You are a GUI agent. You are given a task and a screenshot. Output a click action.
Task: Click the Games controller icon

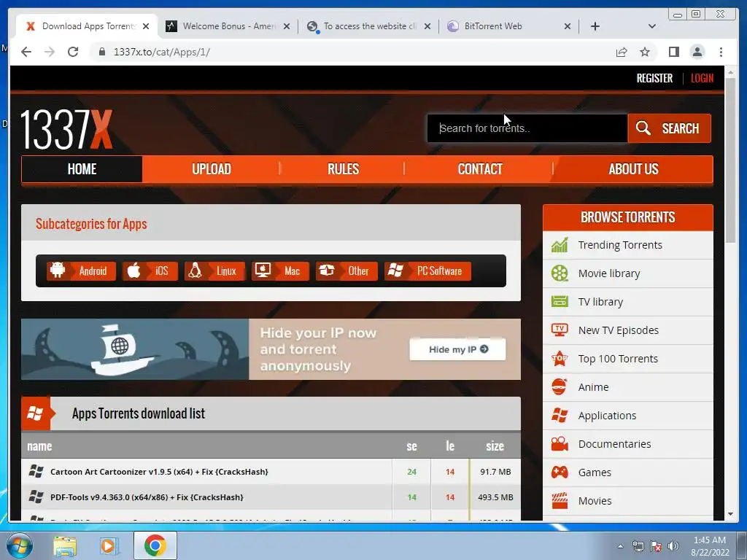click(x=560, y=472)
